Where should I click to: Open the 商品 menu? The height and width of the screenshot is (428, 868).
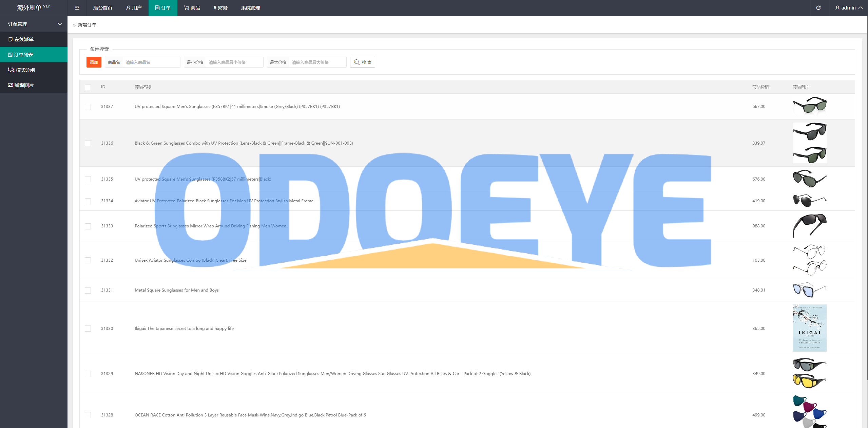coord(192,8)
